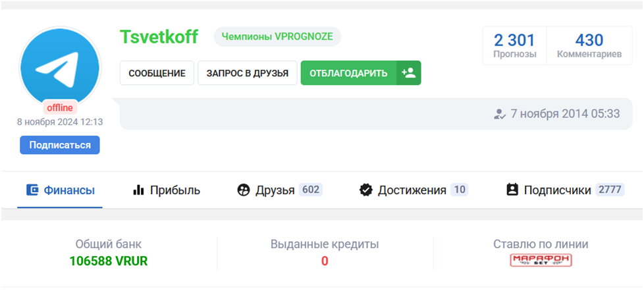Screen dimensions: 644x308
Task: Click the verified badge icon beside Достижения
Action: click(365, 190)
